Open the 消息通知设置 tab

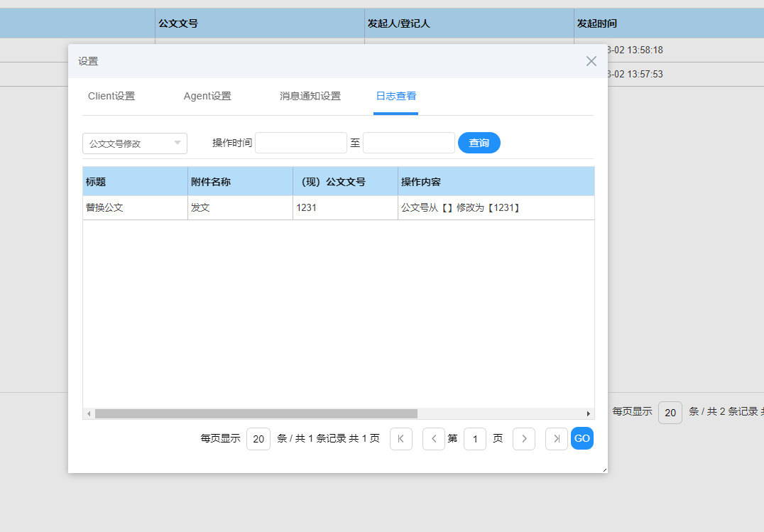click(310, 97)
